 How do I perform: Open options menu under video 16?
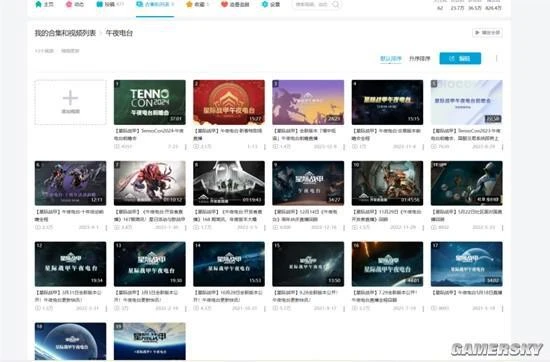coord(423,308)
